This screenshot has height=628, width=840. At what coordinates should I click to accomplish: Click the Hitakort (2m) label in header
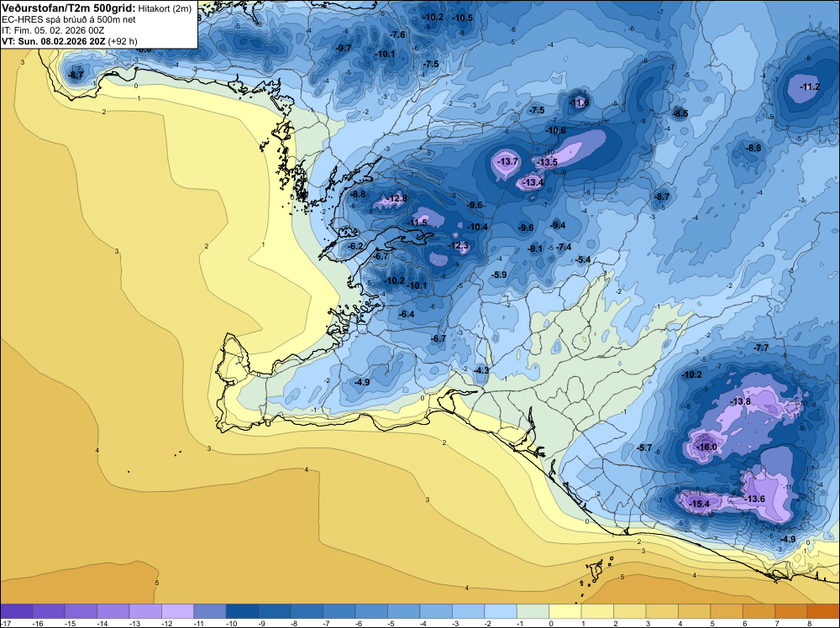click(165, 8)
